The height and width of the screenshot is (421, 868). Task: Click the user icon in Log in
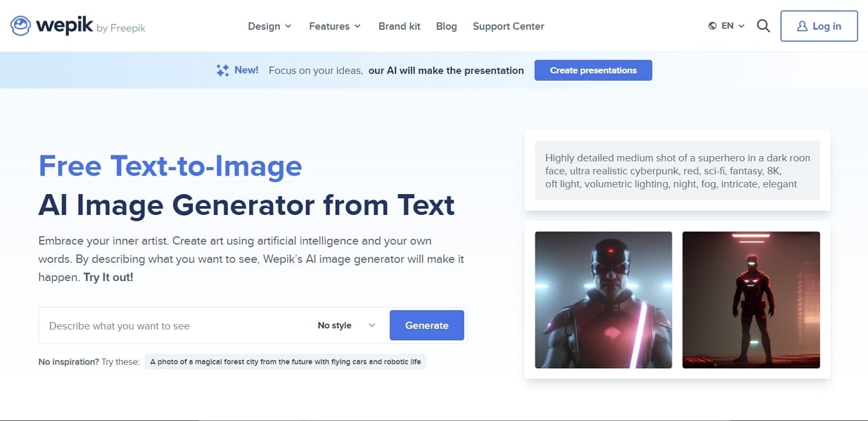coord(803,26)
